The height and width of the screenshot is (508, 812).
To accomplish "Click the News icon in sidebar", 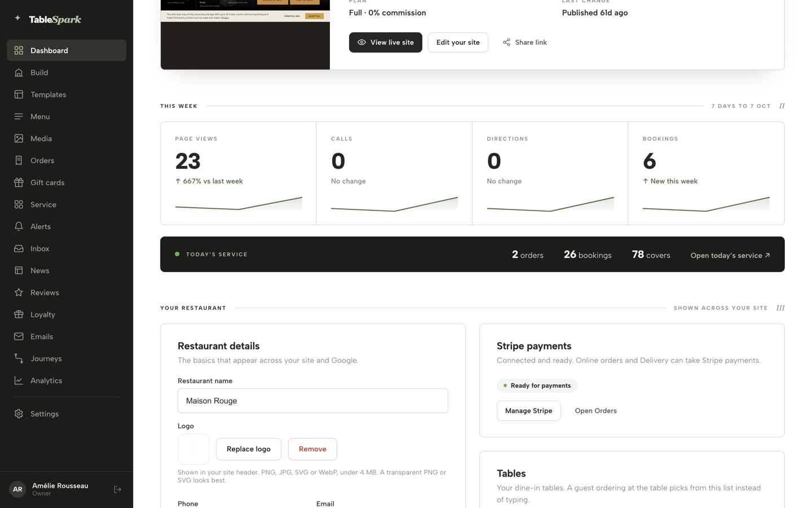I will pyautogui.click(x=19, y=271).
